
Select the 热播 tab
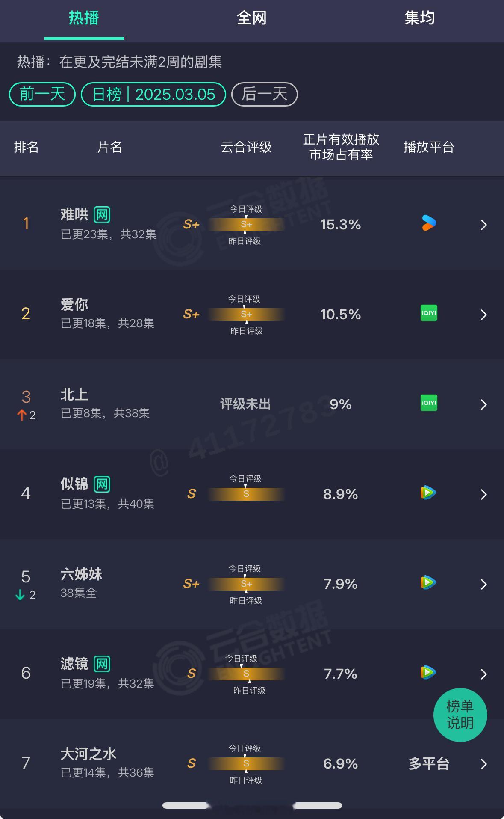[84, 18]
